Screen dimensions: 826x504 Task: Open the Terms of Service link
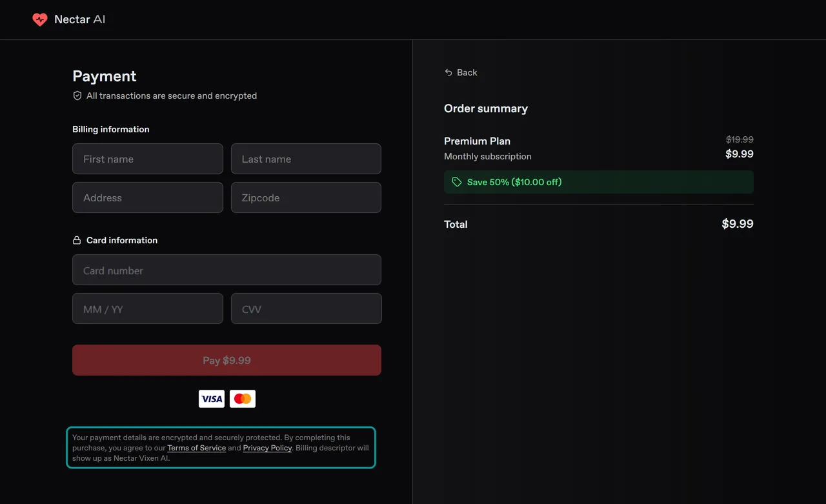pos(197,448)
